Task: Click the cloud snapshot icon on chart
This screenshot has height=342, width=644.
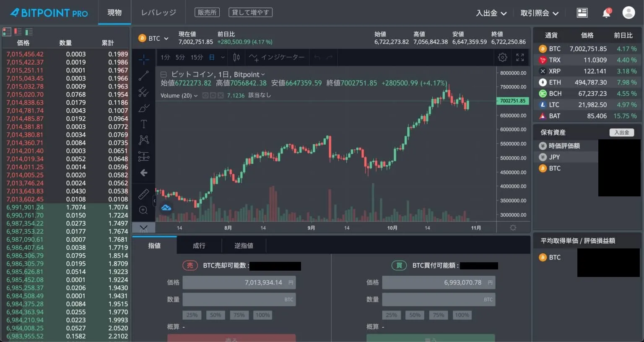Action: coord(166,207)
